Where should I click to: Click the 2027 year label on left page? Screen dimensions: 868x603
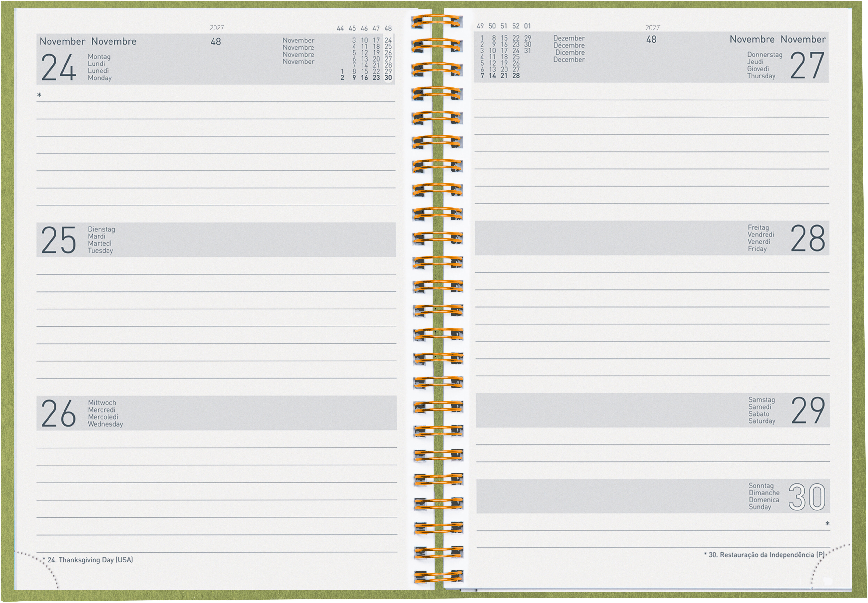(217, 28)
